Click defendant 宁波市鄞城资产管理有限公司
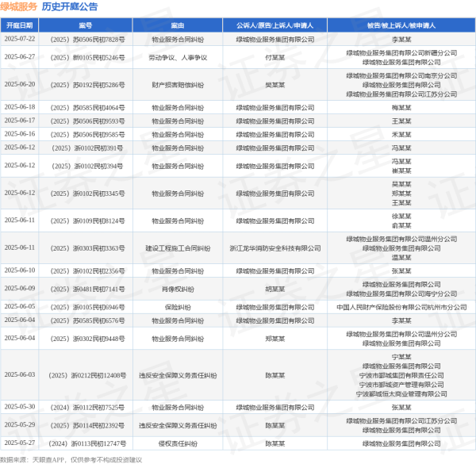 pyautogui.click(x=401, y=385)
